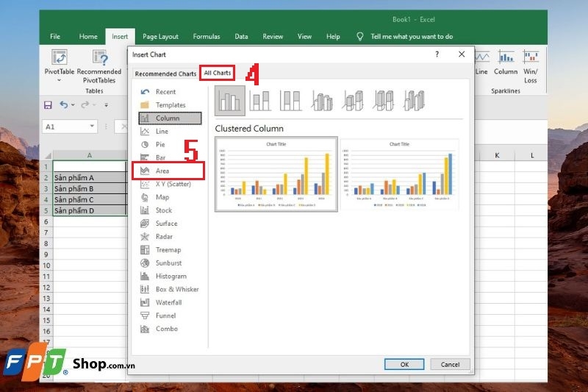Image resolution: width=588 pixels, height=392 pixels.
Task: Switch to the Recommended Charts tab
Action: click(165, 74)
